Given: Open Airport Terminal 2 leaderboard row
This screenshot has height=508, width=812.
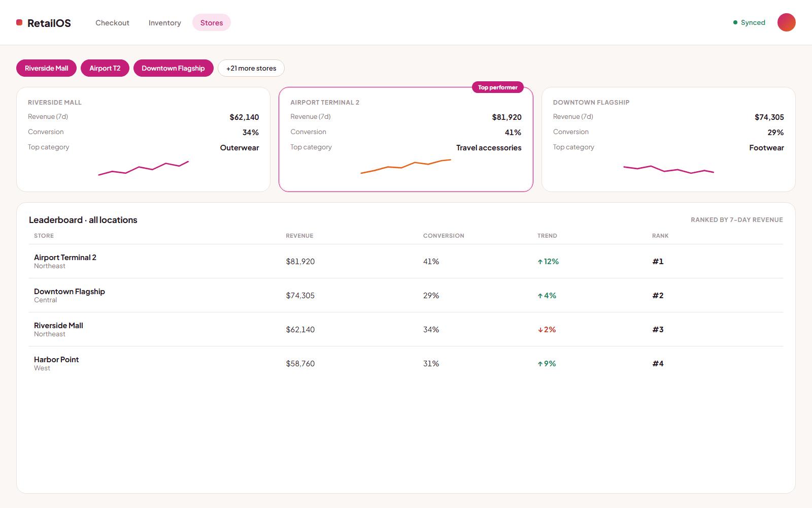Looking at the screenshot, I should coord(406,261).
